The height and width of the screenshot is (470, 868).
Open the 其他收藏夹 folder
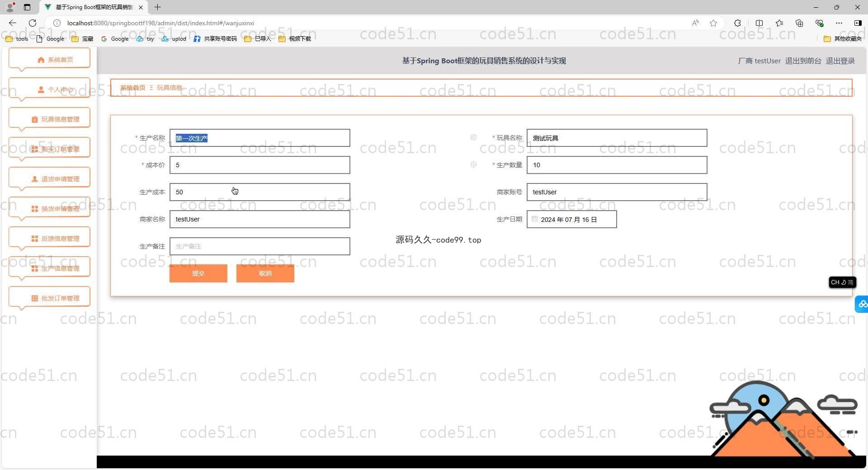point(843,39)
